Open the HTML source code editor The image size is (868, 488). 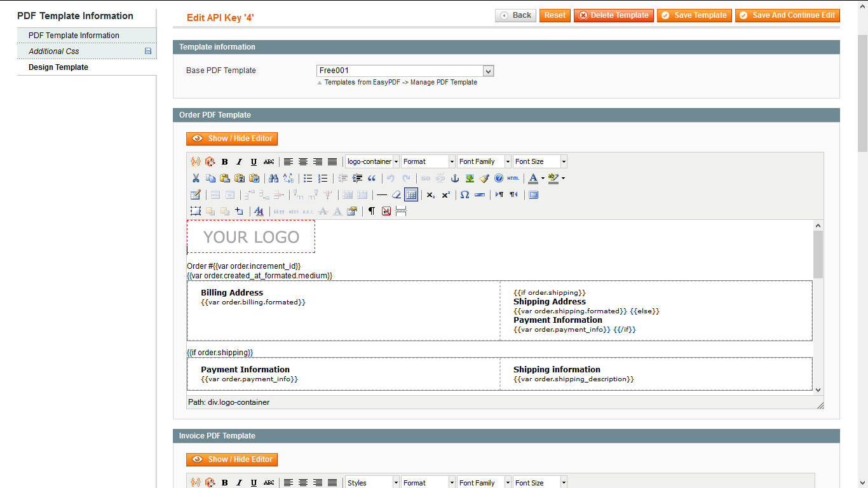[x=512, y=178]
